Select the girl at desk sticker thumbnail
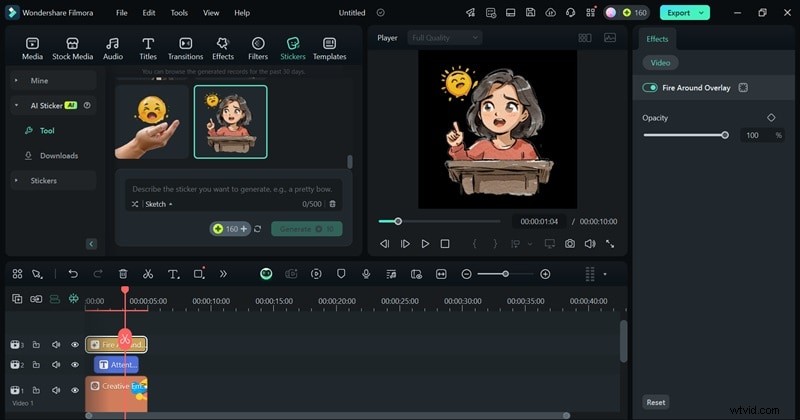The width and height of the screenshot is (800, 420). [231, 122]
